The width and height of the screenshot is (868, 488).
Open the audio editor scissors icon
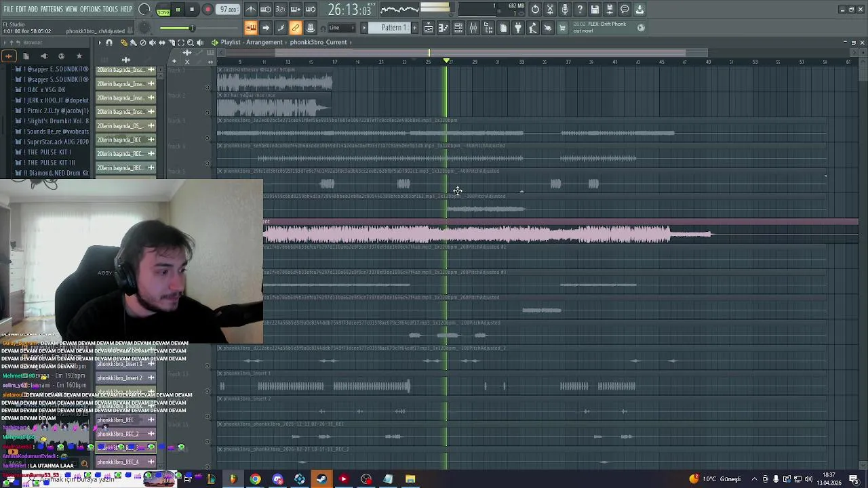[550, 9]
